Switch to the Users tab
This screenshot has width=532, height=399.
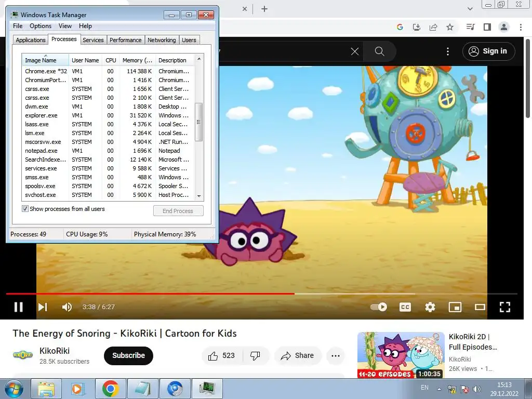(x=189, y=40)
